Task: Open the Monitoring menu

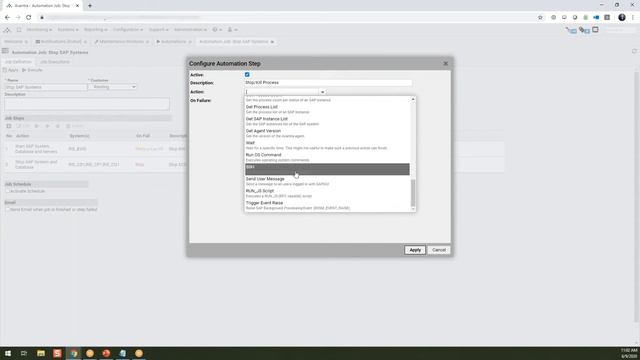Action: click(x=39, y=30)
